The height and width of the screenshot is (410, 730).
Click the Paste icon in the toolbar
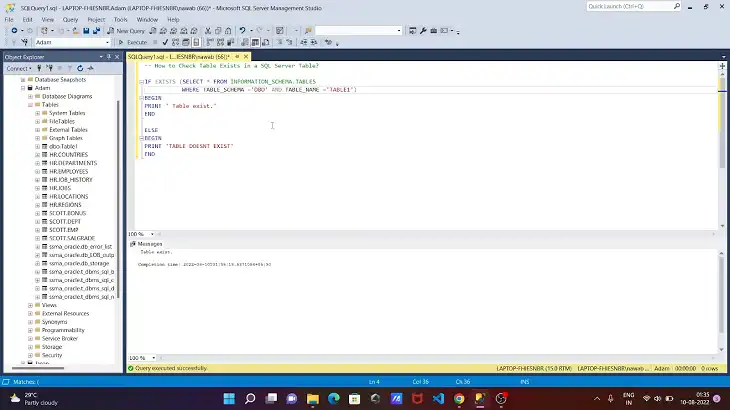(x=228, y=31)
